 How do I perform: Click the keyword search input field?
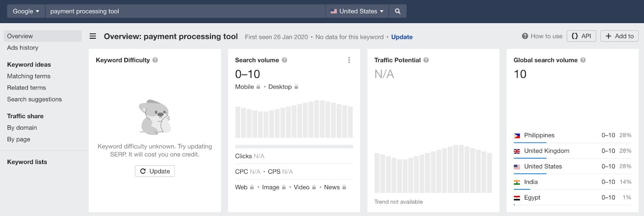(x=185, y=11)
